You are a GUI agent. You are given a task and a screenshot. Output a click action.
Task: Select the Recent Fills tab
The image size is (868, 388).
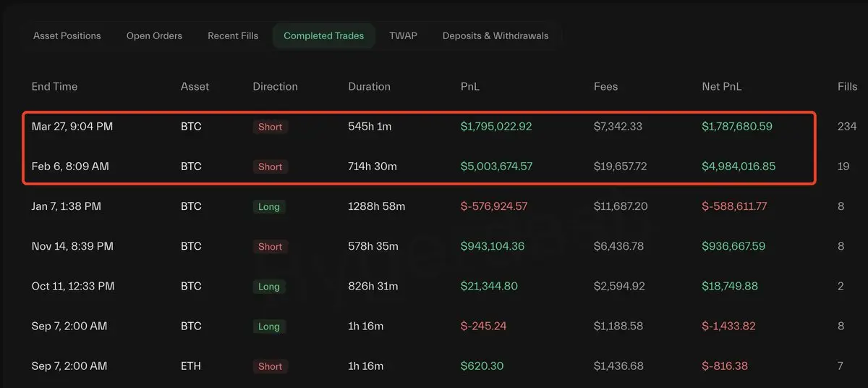pyautogui.click(x=233, y=35)
